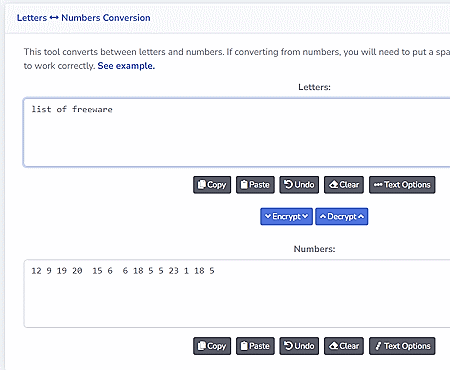The height and width of the screenshot is (370, 450).
Task: Click the word freeware in Letters box
Action: coord(92,109)
